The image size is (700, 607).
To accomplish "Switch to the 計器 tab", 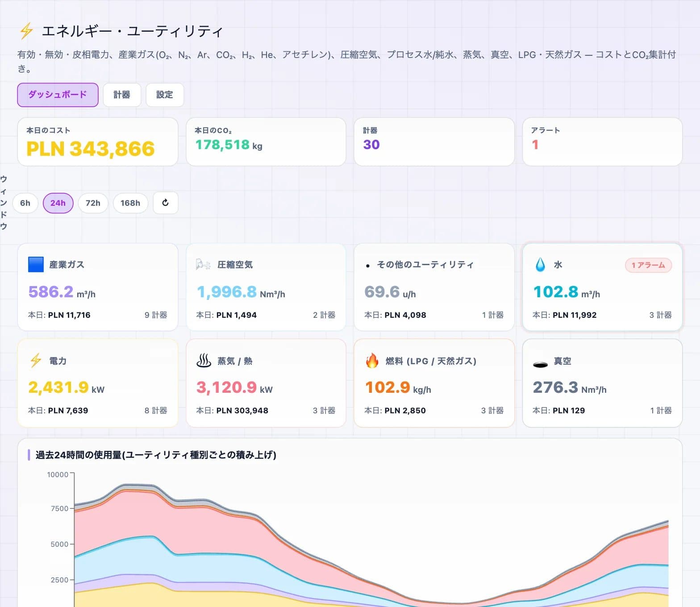I will pos(122,95).
